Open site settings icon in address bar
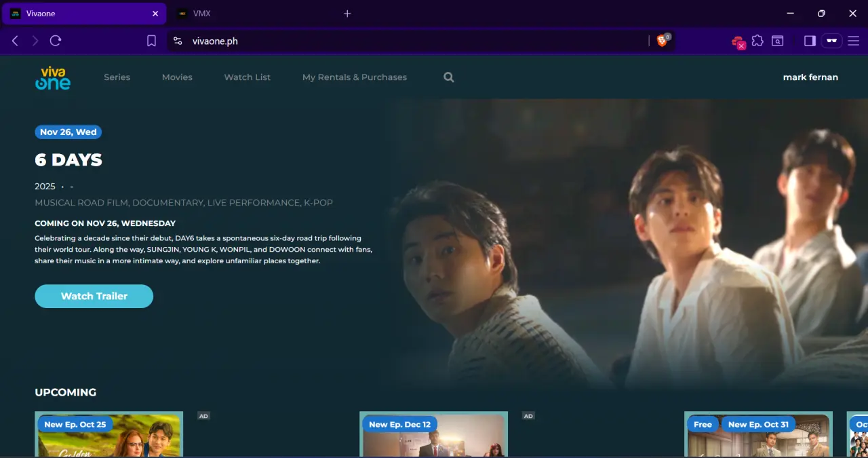The height and width of the screenshot is (458, 868). click(178, 41)
